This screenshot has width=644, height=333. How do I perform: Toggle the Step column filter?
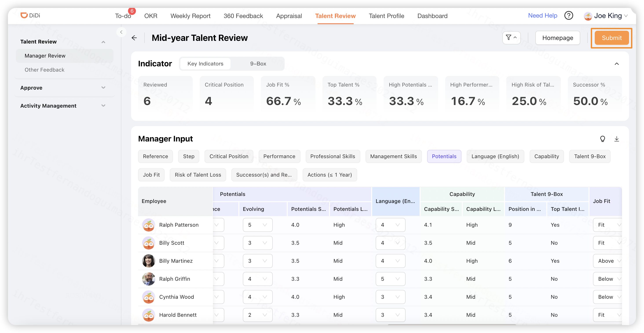tap(188, 156)
